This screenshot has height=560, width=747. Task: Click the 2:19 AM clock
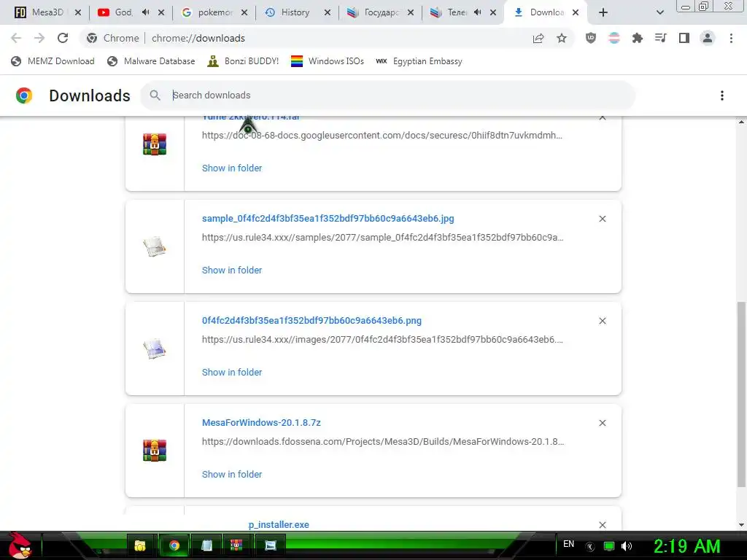pos(687,546)
